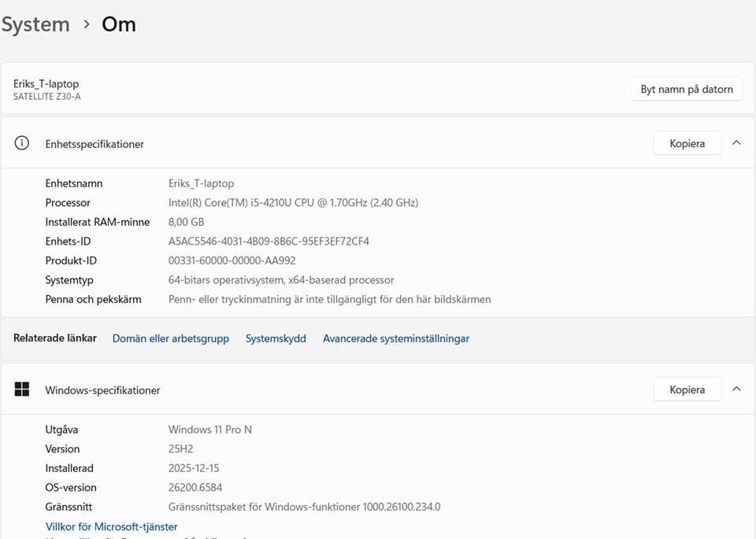Click the Installerat RAM-minne label

tap(98, 222)
